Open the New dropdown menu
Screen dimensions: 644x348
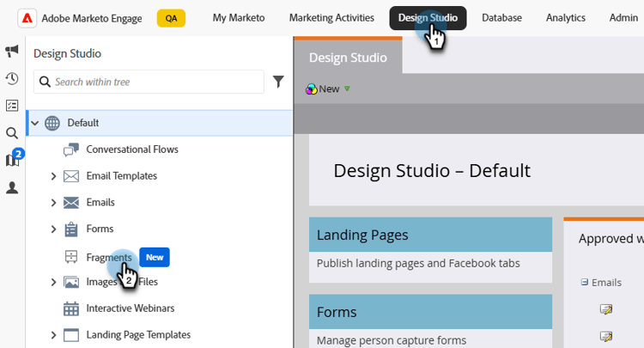click(329, 89)
